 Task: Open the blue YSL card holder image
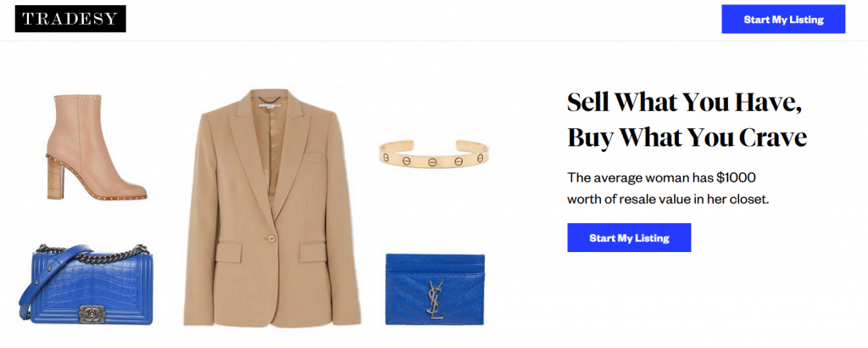[x=435, y=289]
